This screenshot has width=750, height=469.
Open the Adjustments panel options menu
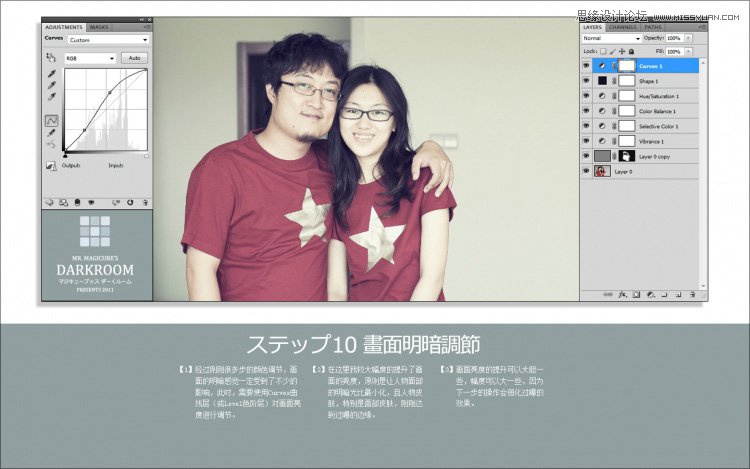(x=146, y=27)
